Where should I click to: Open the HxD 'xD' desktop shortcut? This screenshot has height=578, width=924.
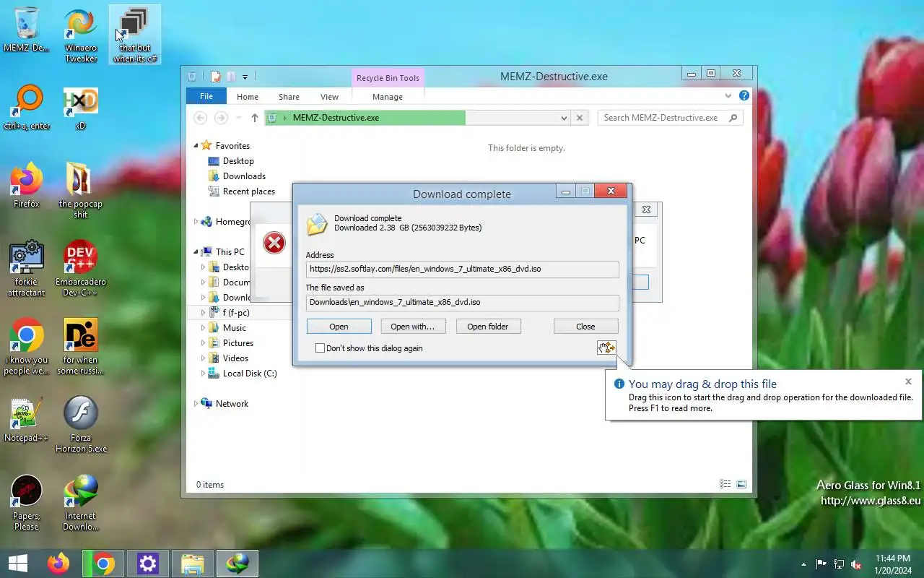click(x=80, y=108)
